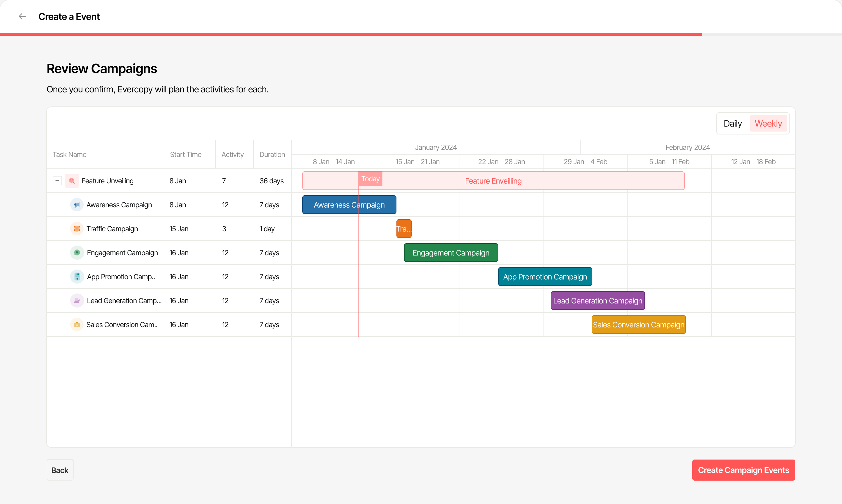This screenshot has height=504, width=842.
Task: Click the Engagement Campaign green Gantt bar
Action: tap(451, 253)
